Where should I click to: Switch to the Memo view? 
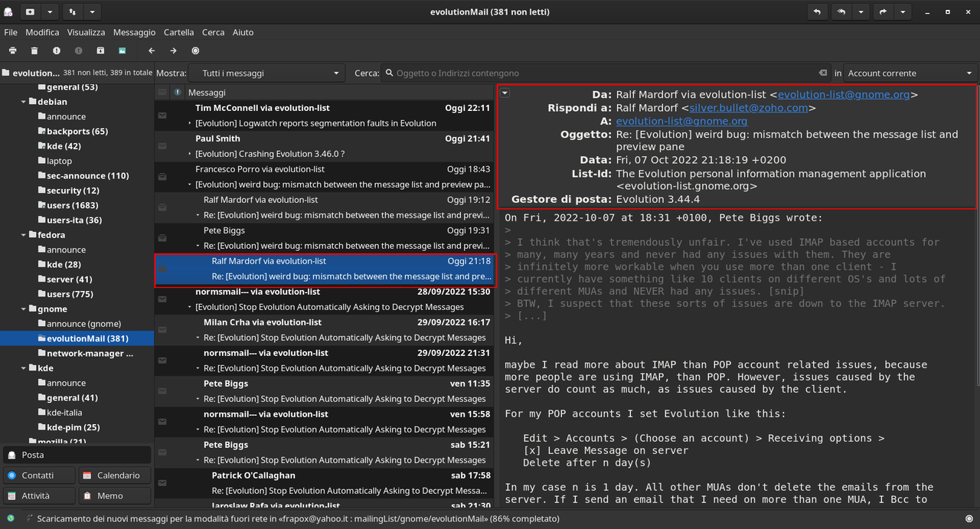pos(115,496)
